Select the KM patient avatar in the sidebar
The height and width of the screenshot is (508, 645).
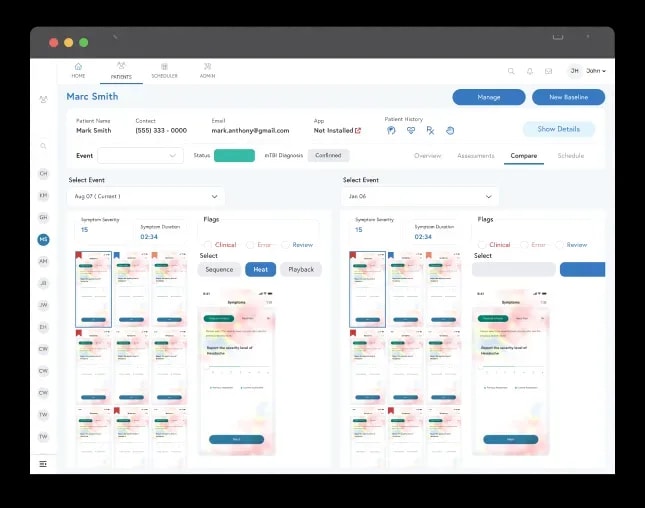[43, 195]
